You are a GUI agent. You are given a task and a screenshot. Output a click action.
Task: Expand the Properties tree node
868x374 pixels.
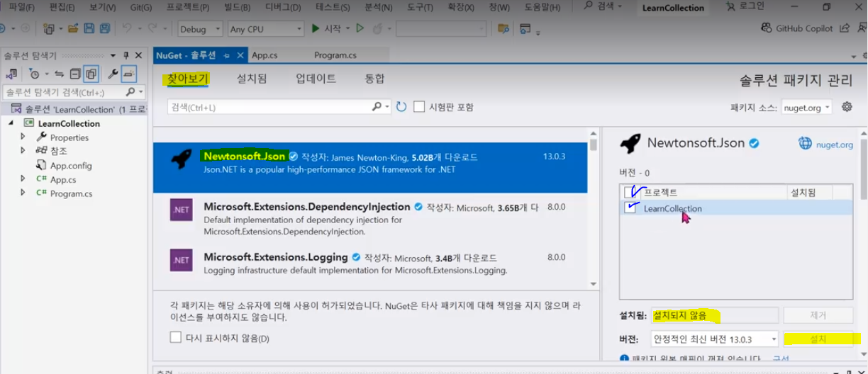point(23,137)
